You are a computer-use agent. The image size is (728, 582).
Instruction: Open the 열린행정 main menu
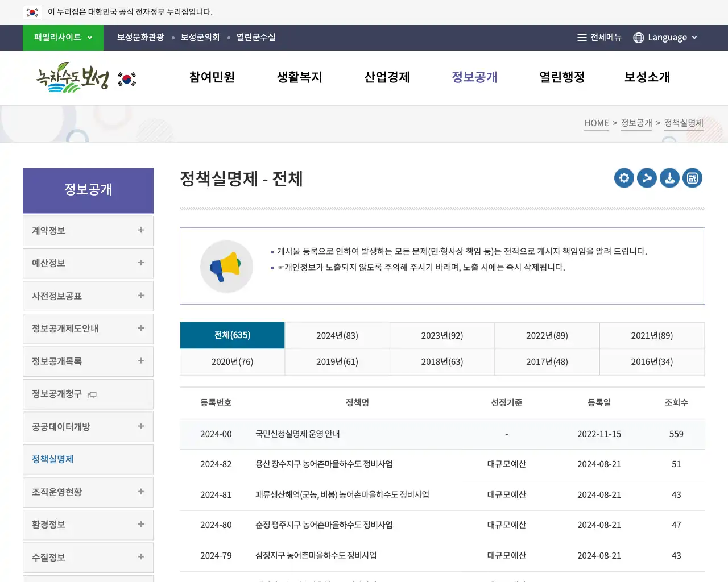[x=562, y=77]
